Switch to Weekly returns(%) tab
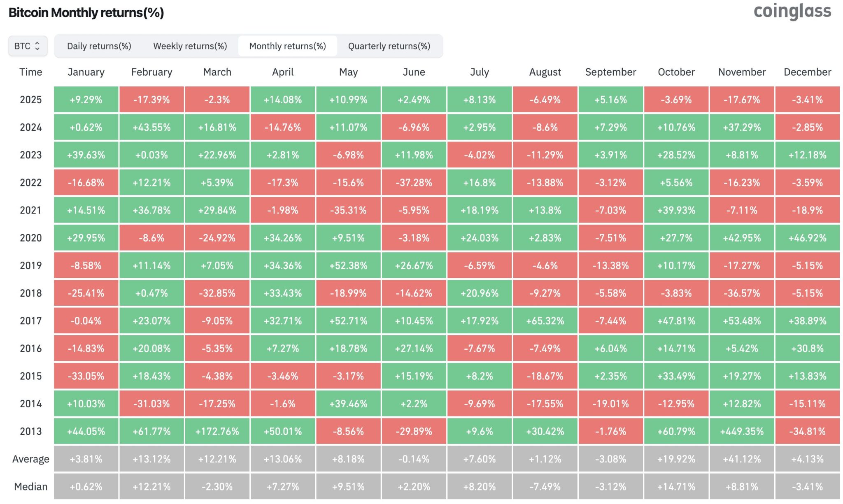The width and height of the screenshot is (843, 504). (190, 46)
